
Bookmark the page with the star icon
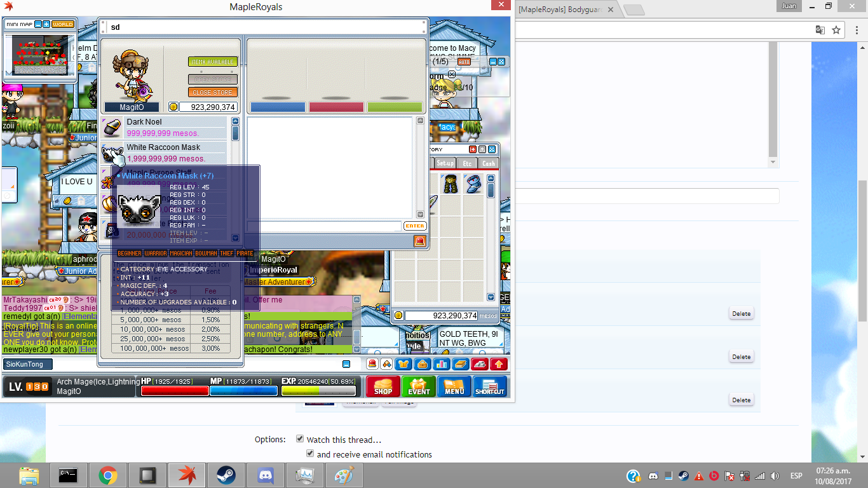[x=836, y=30]
